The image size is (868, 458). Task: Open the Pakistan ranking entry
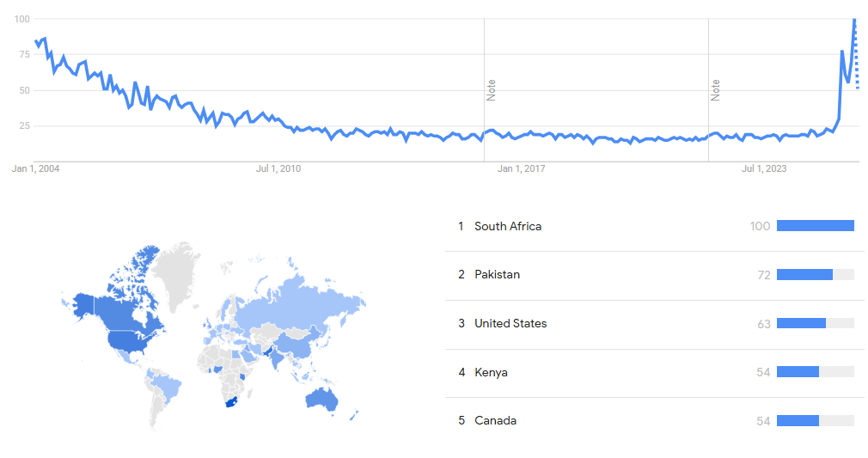[x=497, y=275]
